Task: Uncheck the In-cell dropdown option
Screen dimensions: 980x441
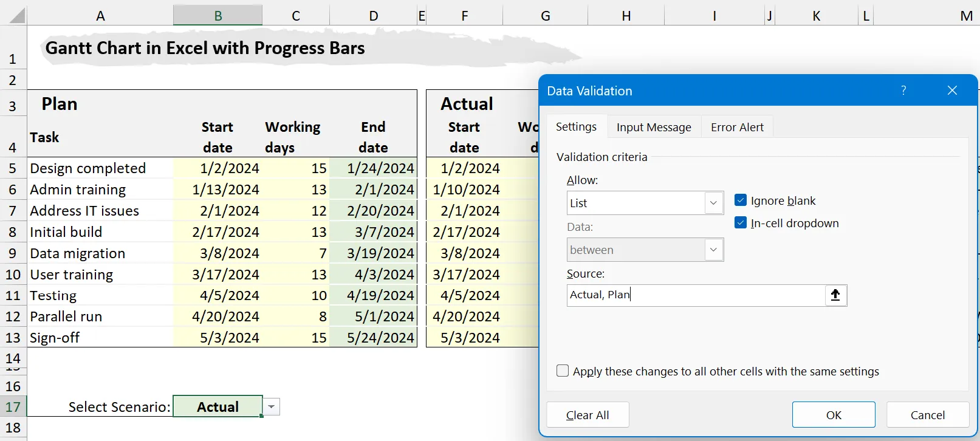Action: 740,223
